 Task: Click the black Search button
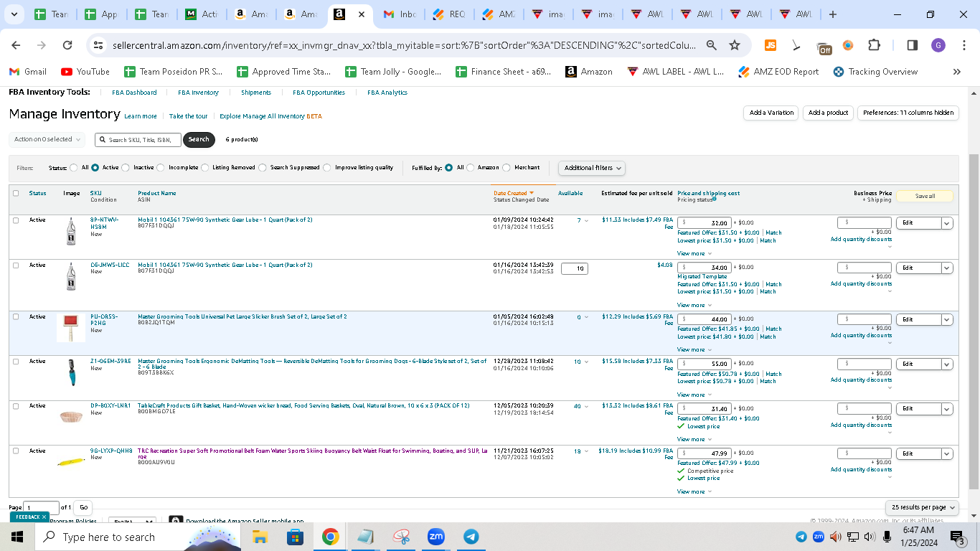pos(199,140)
